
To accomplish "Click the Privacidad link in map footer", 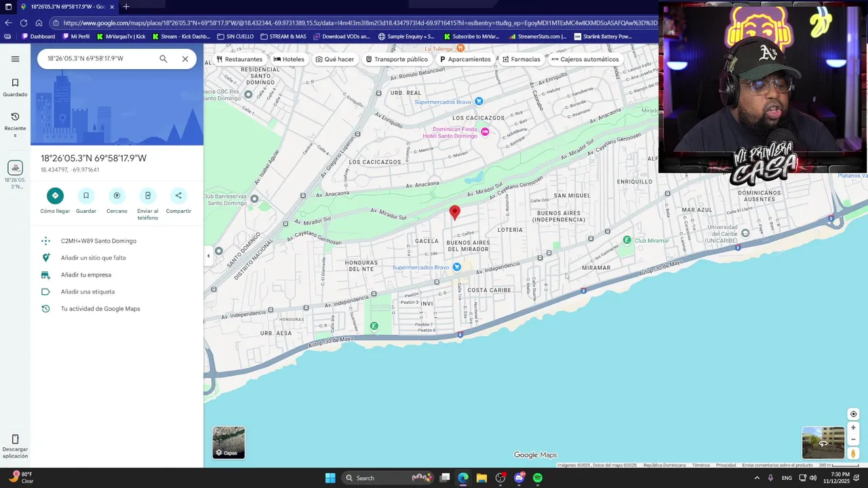I will [726, 465].
